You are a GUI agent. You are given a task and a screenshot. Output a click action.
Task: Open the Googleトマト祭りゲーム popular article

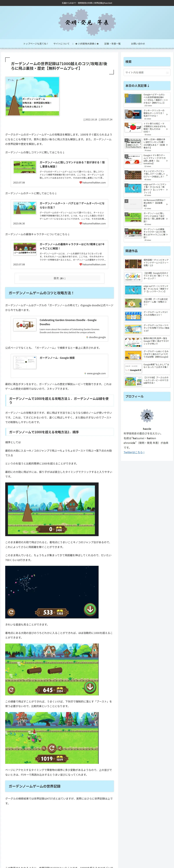point(147,161)
